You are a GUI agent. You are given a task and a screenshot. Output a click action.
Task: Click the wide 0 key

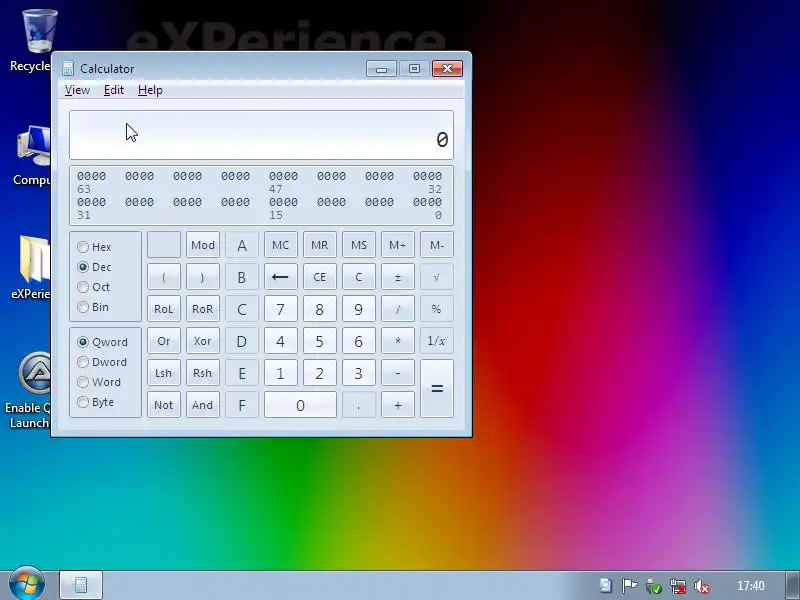pyautogui.click(x=301, y=405)
